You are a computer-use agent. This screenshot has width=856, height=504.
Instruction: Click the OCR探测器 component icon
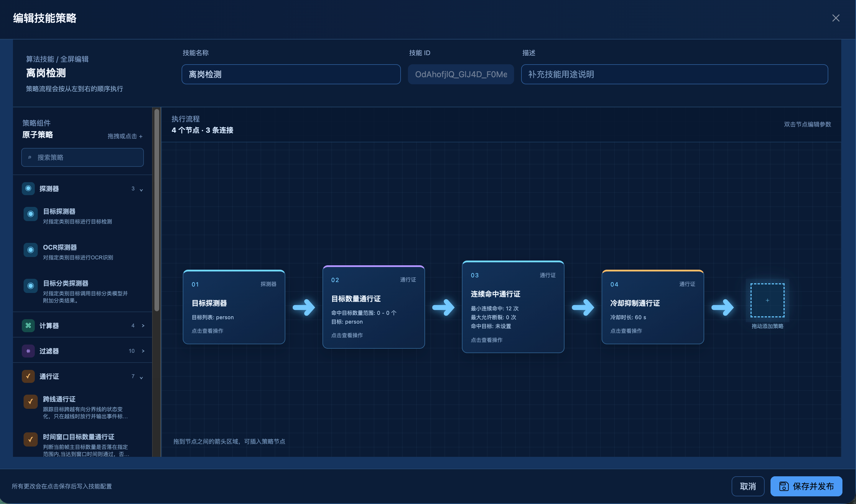pos(31,250)
